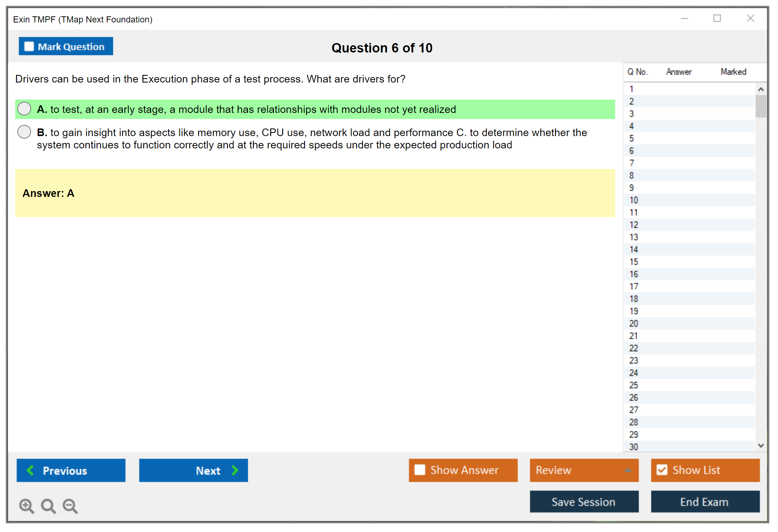Click the green right arrow on Next
This screenshot has width=778, height=532.
tap(235, 470)
